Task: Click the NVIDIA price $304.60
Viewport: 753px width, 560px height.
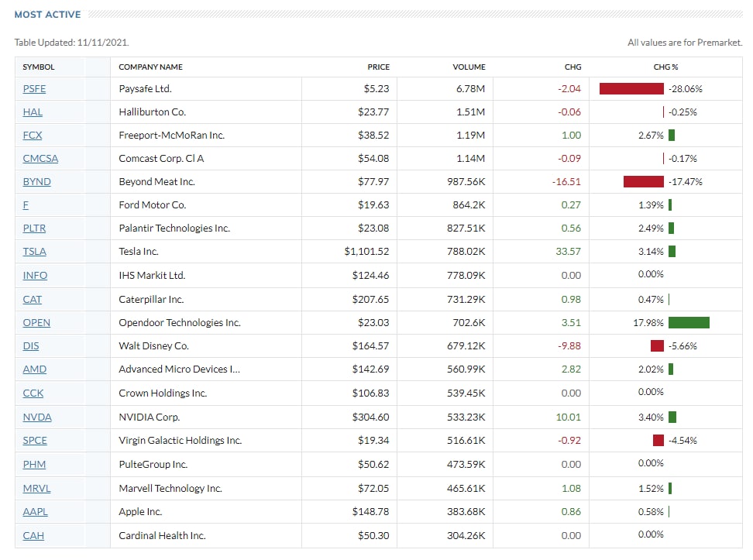Action: tap(370, 417)
